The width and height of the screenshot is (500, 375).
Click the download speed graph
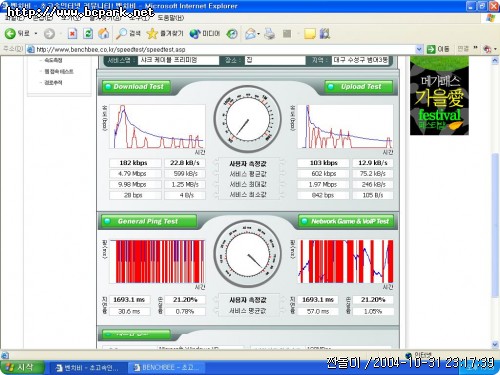tap(157, 127)
